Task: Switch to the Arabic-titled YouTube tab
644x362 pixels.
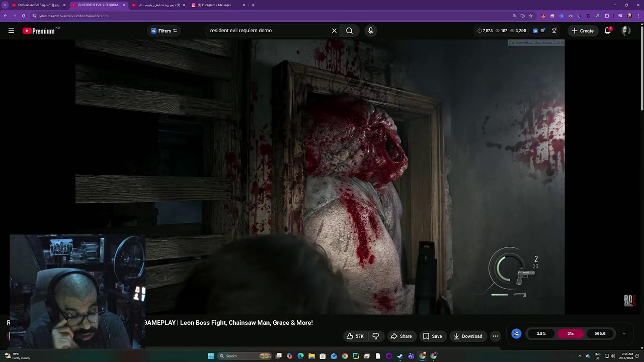Action: pos(159,5)
